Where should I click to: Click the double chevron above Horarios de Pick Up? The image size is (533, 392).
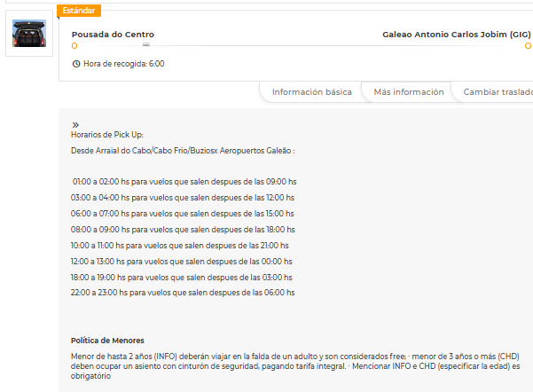75,125
